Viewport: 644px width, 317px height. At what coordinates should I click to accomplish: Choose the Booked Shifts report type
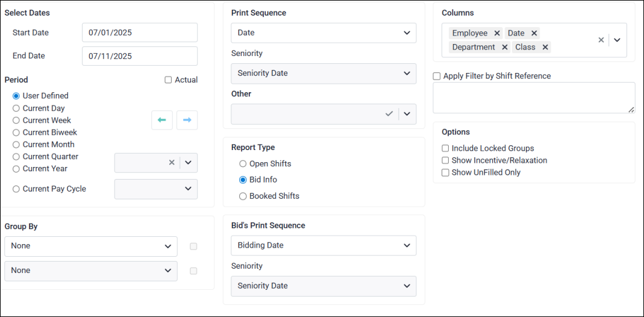point(243,196)
